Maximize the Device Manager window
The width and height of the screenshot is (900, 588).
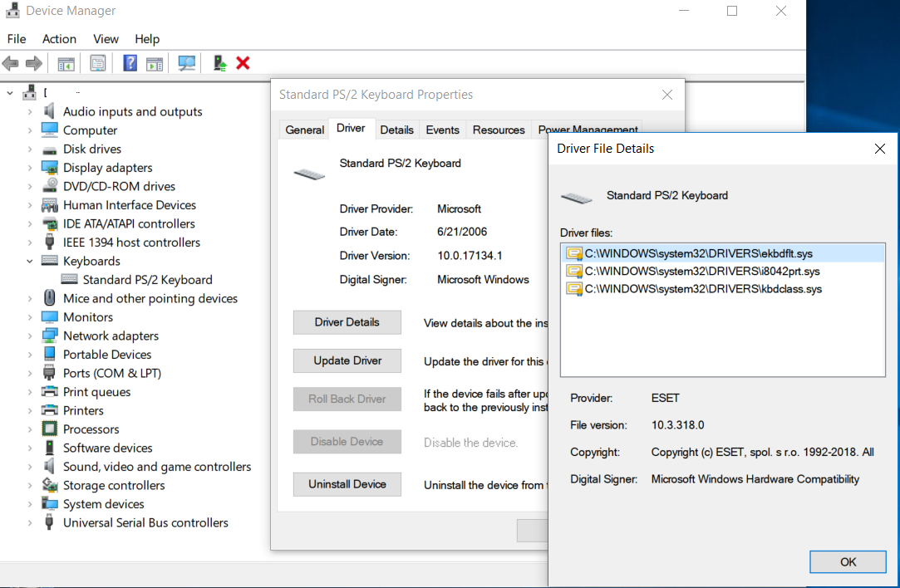click(x=732, y=11)
